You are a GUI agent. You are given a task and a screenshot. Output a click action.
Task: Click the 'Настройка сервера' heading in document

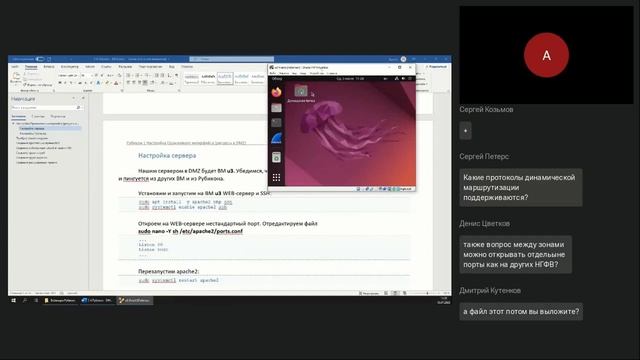pos(167,156)
